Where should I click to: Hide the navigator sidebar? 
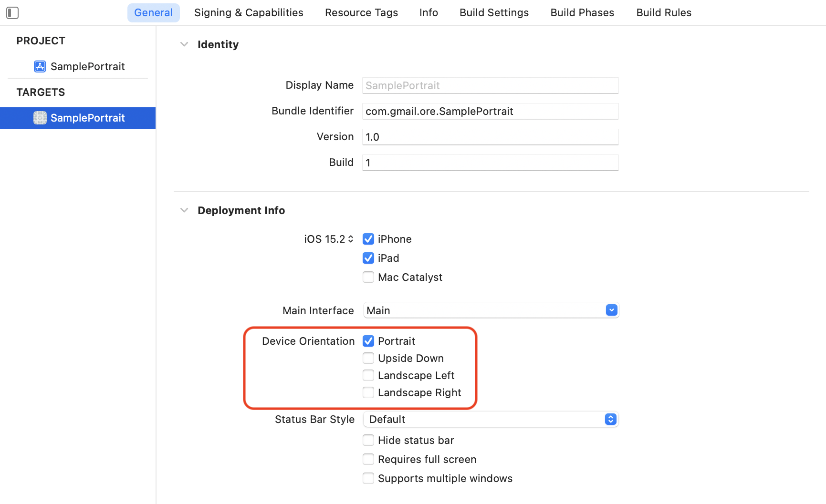point(12,13)
